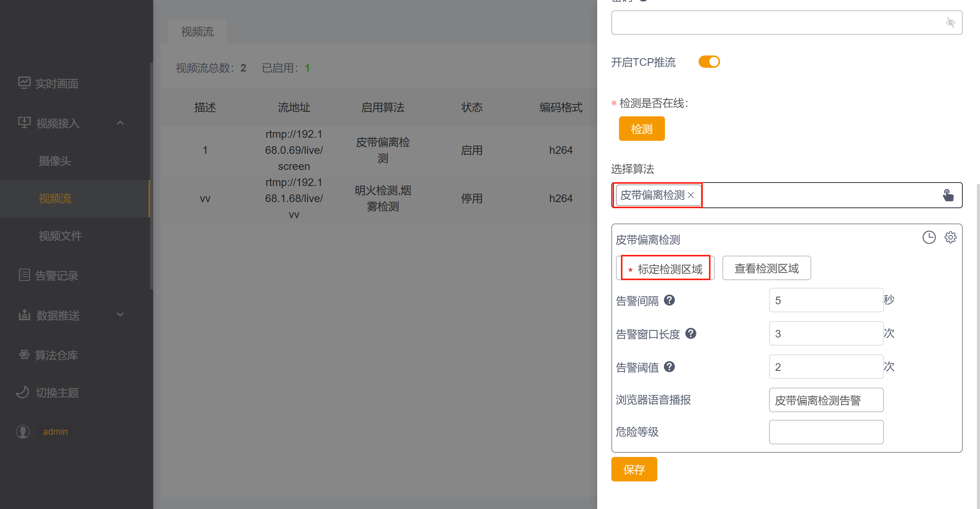This screenshot has height=509, width=980.
Task: Click 切换主题 to switch theme
Action: [57, 393]
